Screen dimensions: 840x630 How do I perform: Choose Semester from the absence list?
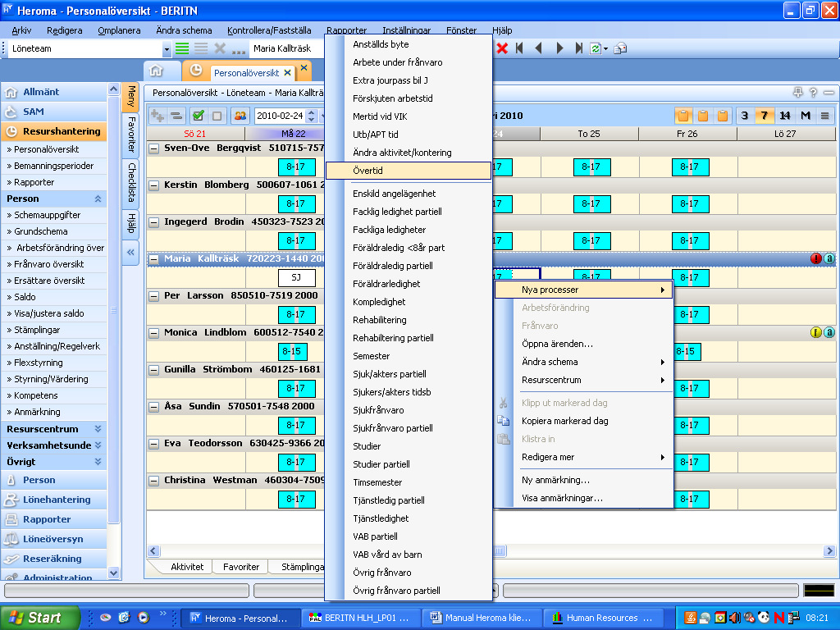[371, 356]
